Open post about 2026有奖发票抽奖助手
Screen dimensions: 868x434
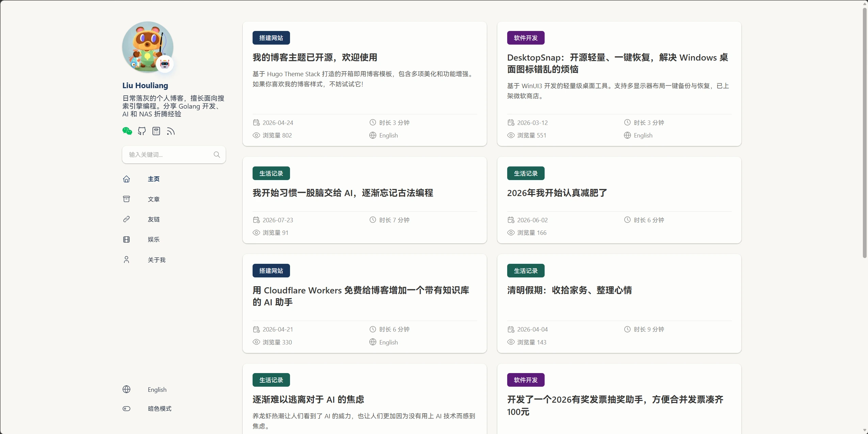[x=615, y=405]
